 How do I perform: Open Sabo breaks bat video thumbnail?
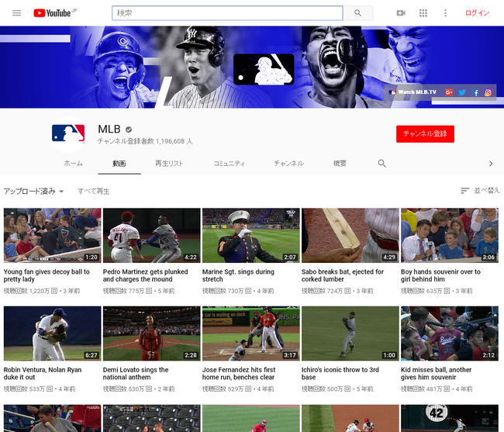(350, 235)
